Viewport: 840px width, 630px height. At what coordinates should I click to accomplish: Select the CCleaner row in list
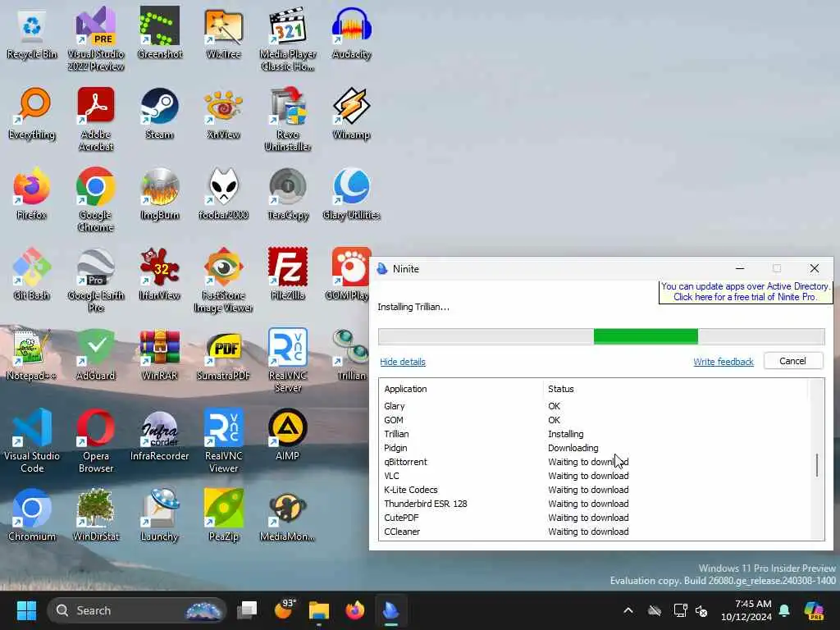point(595,532)
